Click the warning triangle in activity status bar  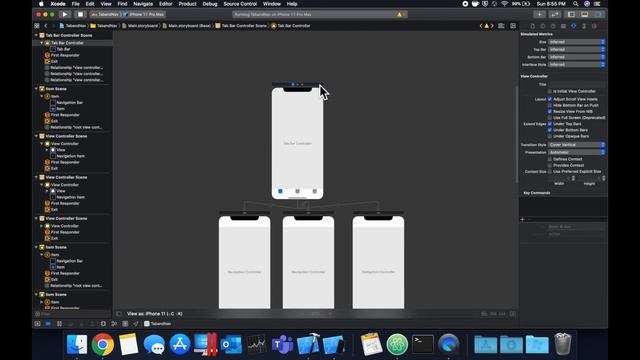400,14
